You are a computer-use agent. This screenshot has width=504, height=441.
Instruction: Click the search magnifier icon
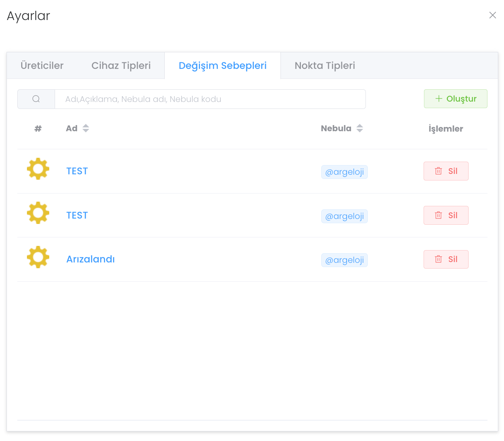(36, 99)
